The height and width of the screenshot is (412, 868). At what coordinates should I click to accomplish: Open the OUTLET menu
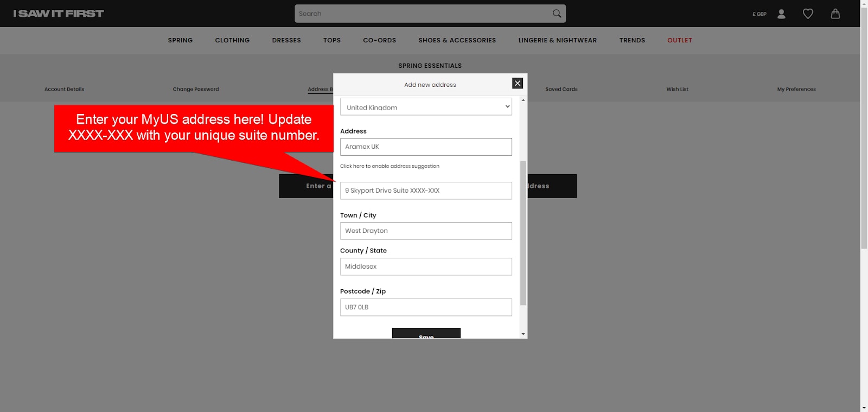coord(680,40)
